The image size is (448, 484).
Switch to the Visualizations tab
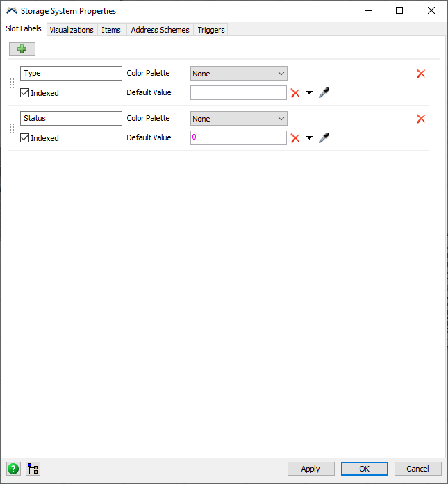[x=72, y=30]
